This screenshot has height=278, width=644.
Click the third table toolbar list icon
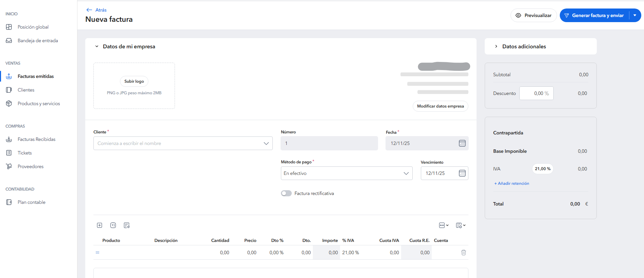pos(127,225)
